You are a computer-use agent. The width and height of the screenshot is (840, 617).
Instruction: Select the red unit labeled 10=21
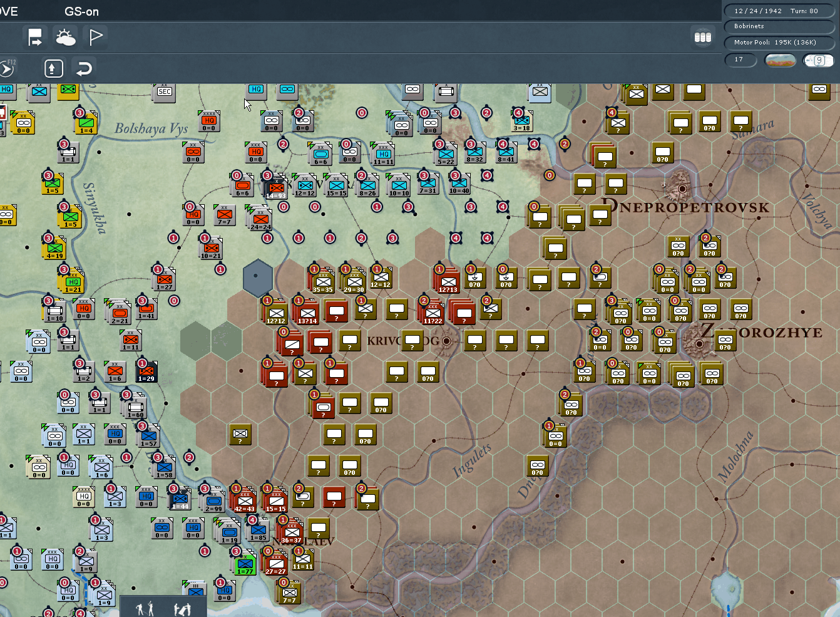[x=211, y=248]
